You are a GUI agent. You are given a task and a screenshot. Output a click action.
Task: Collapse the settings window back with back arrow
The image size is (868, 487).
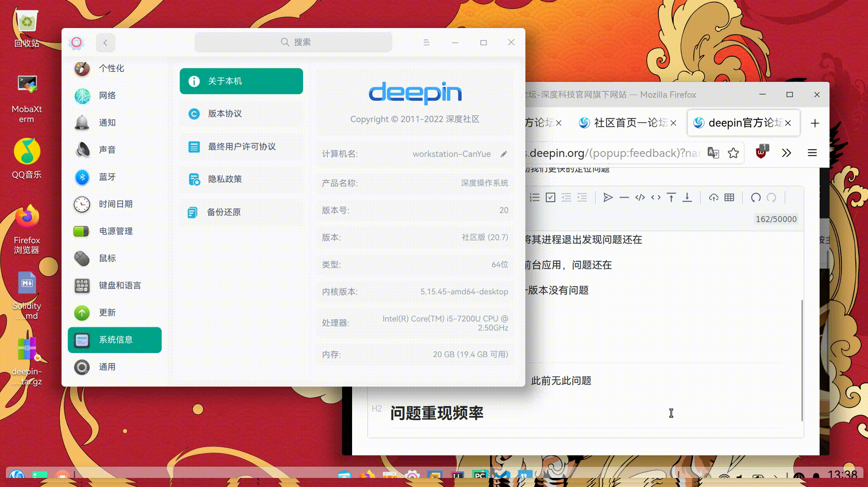tap(105, 42)
